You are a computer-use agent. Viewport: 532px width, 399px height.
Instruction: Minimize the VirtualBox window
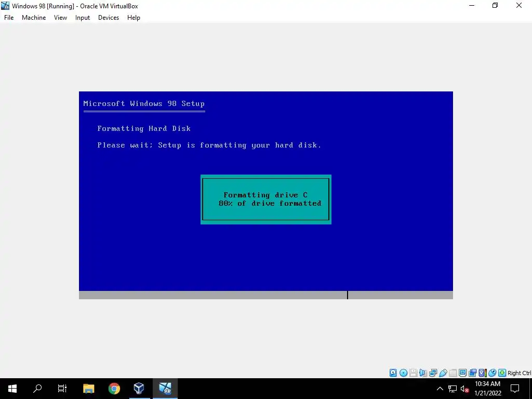coord(472,6)
